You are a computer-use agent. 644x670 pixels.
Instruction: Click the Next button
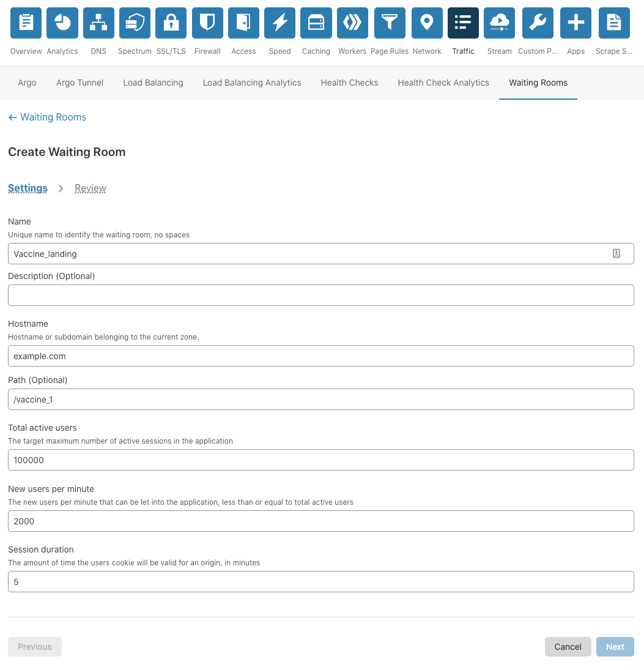pos(615,647)
